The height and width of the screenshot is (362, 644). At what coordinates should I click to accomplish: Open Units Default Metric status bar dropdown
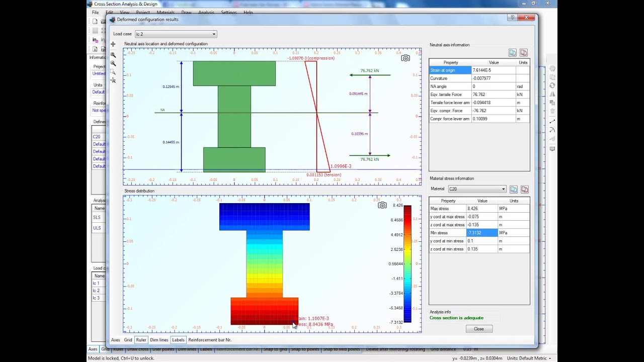click(529, 358)
